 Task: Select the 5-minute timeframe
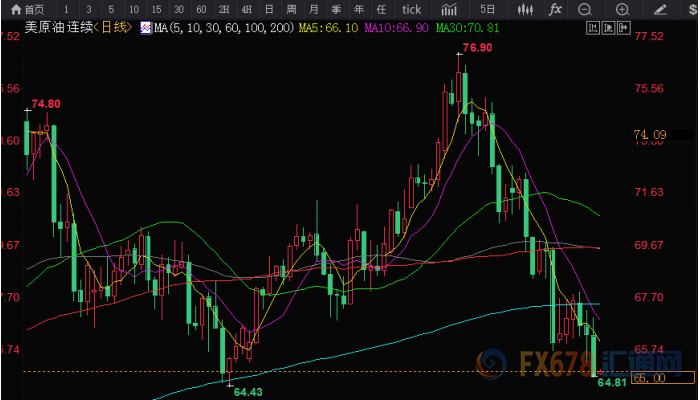[x=111, y=8]
